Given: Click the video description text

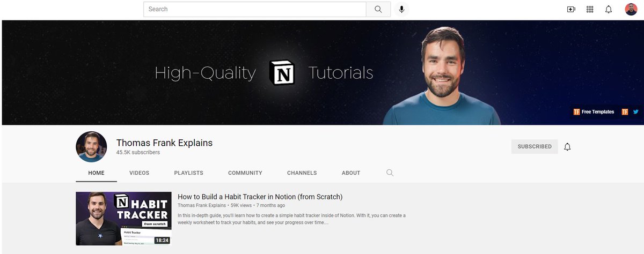Looking at the screenshot, I should click(x=291, y=219).
